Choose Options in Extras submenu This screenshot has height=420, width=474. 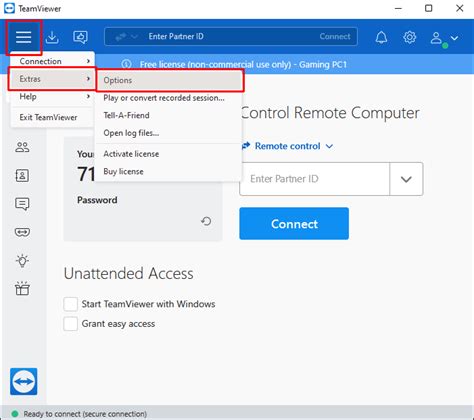[x=170, y=80]
